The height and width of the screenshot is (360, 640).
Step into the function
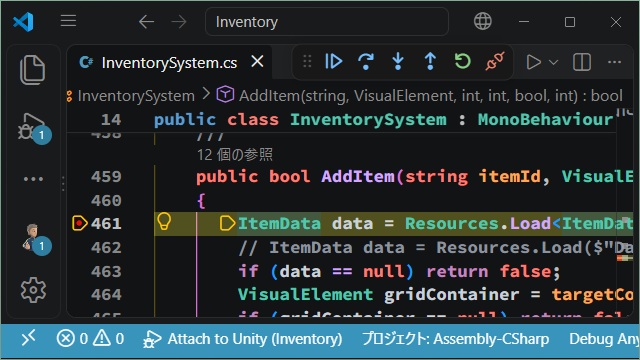click(398, 62)
